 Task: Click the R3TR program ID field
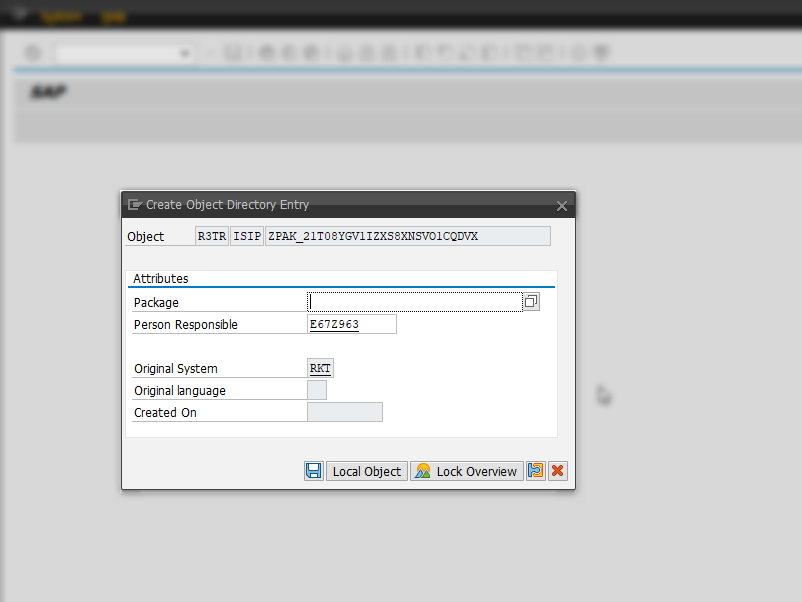[x=212, y=236]
